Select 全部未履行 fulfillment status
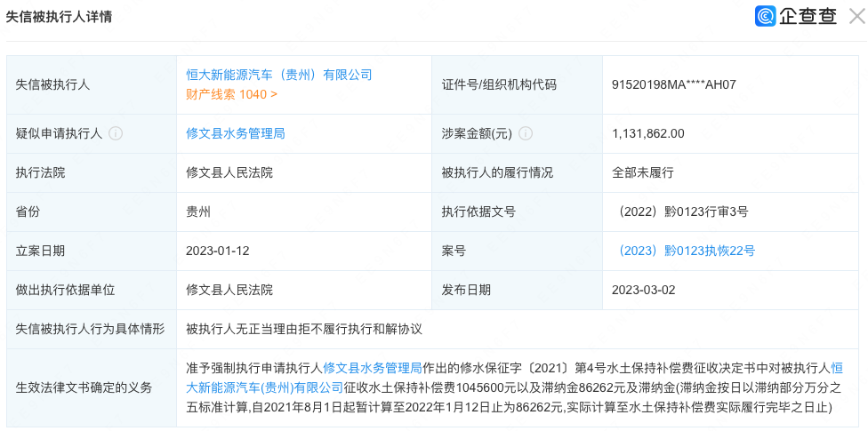Image resolution: width=868 pixels, height=431 pixels. pos(643,172)
